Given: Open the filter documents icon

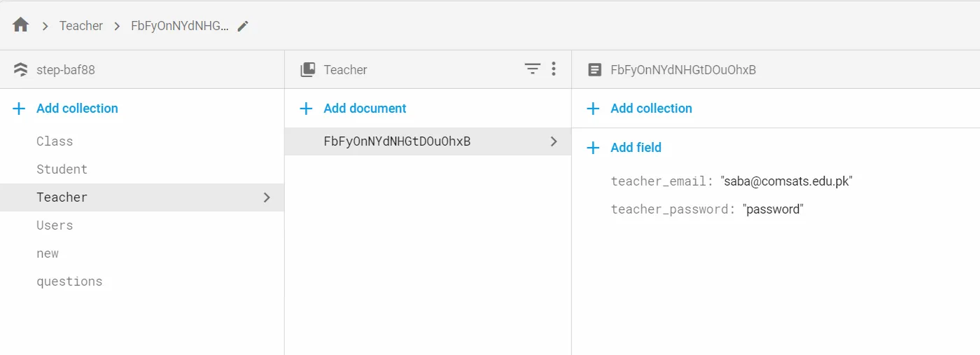Looking at the screenshot, I should tap(533, 69).
